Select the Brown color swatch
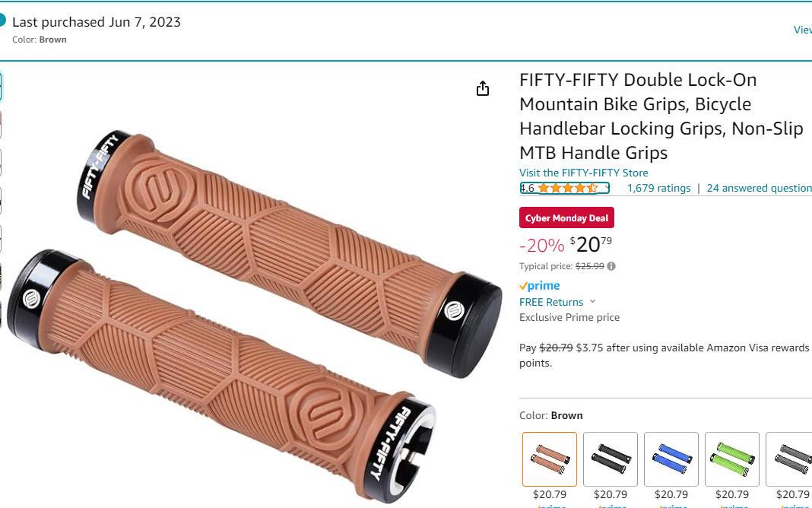 coord(550,459)
